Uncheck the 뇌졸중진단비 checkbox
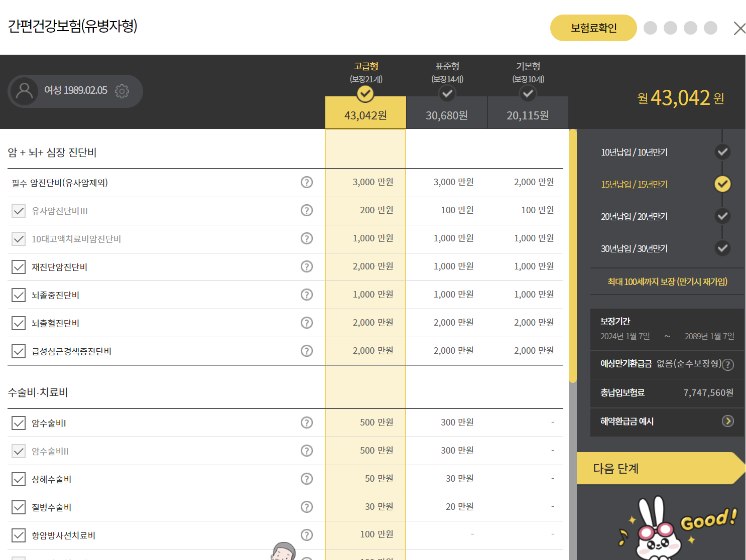Viewport: 746px width, 560px height. click(x=19, y=295)
